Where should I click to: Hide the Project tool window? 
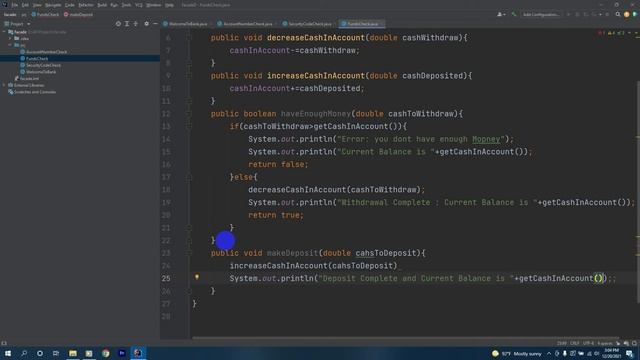[155, 24]
